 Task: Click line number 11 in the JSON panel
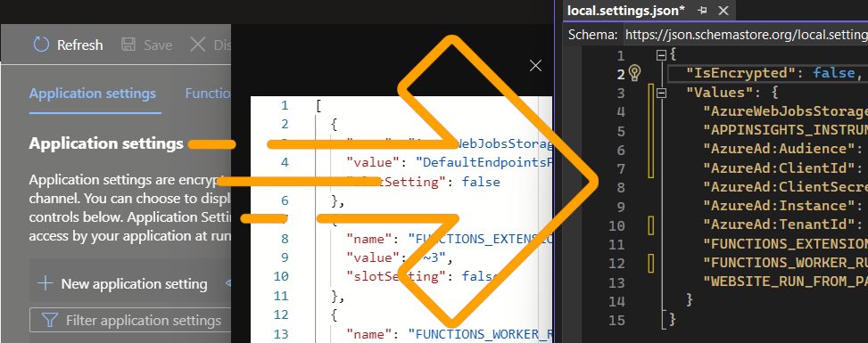pyautogui.click(x=281, y=296)
